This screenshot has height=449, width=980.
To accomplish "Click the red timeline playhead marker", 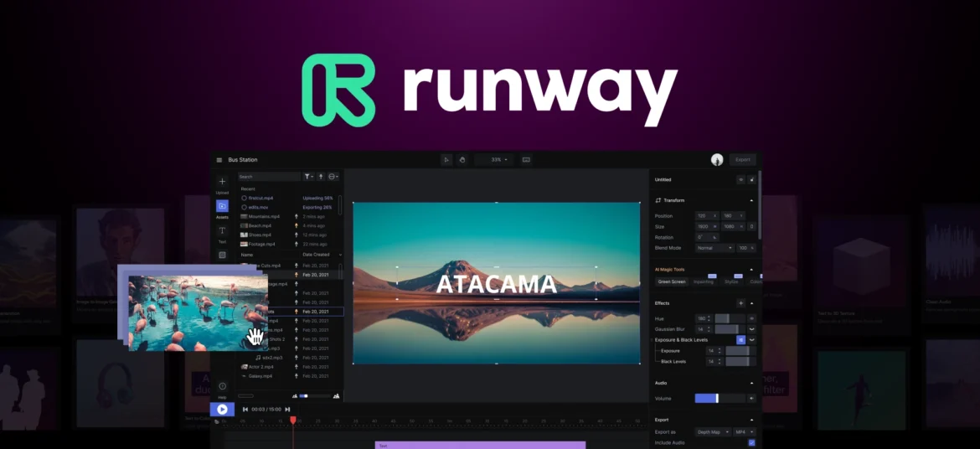I will 292,421.
